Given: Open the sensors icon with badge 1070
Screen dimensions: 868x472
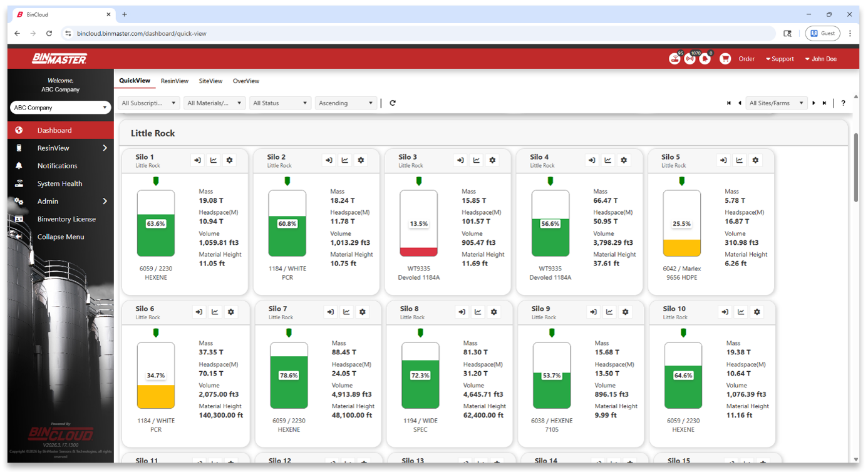Looking at the screenshot, I should tap(690, 59).
